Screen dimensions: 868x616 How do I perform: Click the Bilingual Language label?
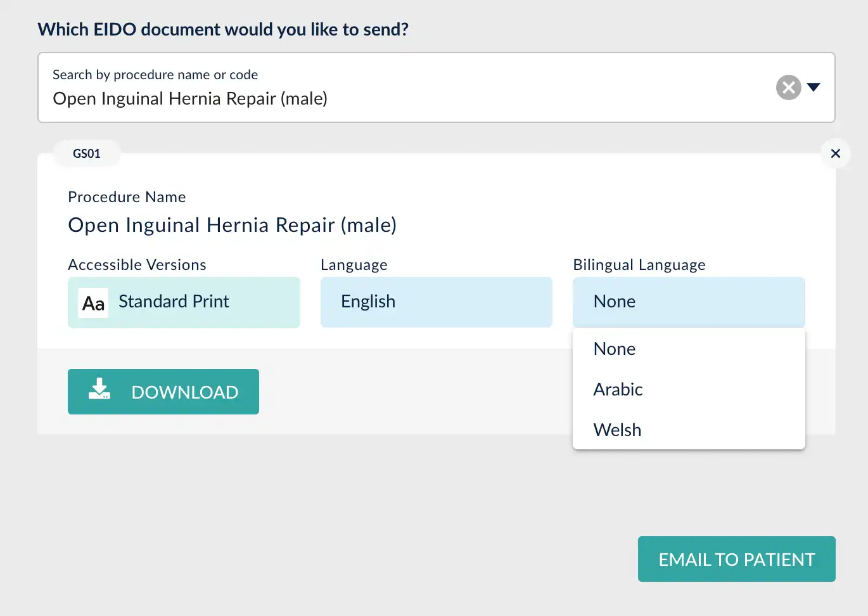(x=639, y=265)
